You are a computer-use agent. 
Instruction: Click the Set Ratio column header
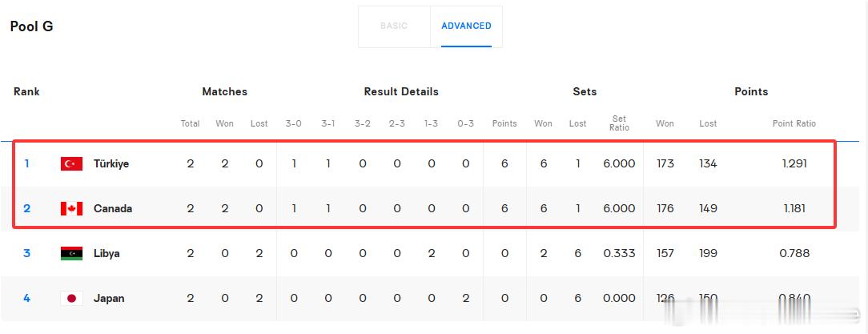[620, 123]
